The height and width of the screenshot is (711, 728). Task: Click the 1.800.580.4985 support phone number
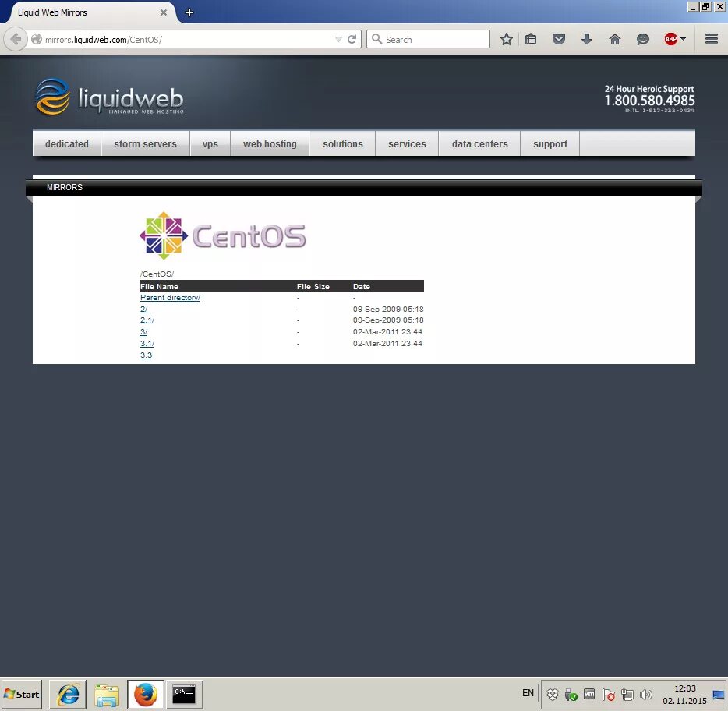tap(649, 101)
